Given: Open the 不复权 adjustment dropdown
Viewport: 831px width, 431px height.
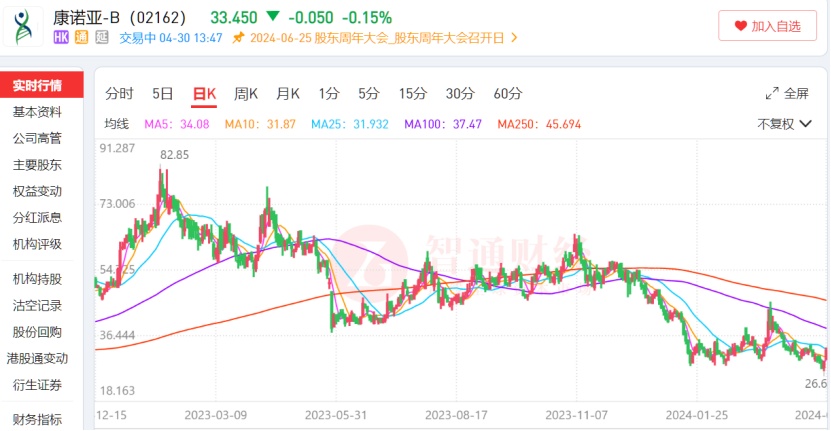Looking at the screenshot, I should 784,124.
